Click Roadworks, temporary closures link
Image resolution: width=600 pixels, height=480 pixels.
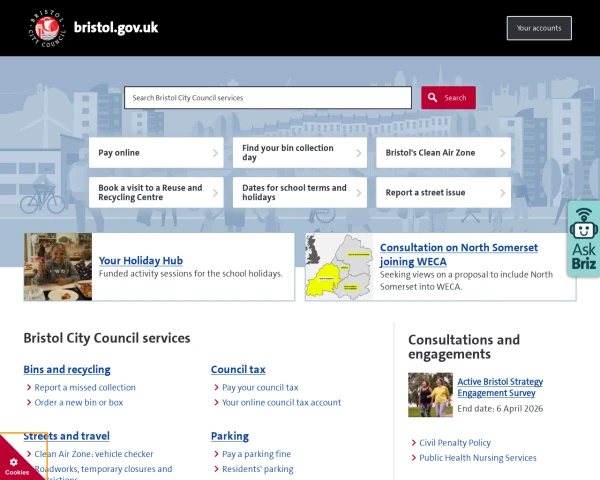click(x=103, y=473)
